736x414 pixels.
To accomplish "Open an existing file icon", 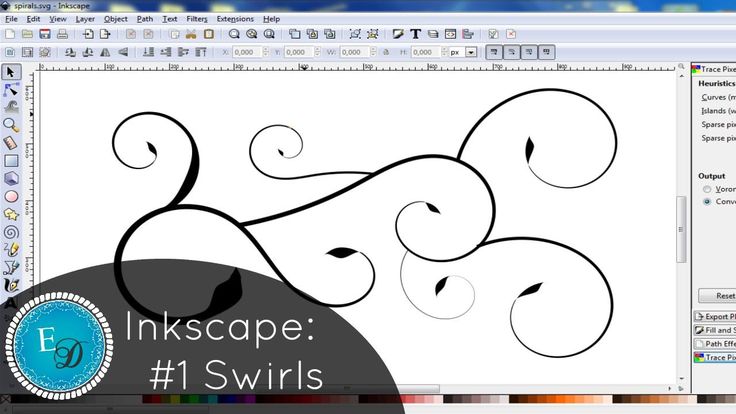I will coord(27,34).
